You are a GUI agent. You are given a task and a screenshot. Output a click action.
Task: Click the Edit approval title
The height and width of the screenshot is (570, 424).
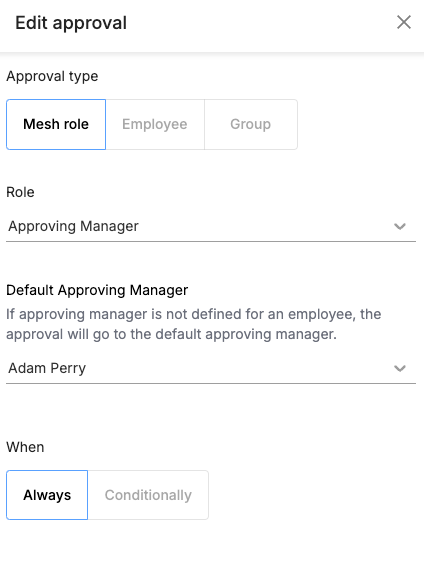pyautogui.click(x=71, y=23)
